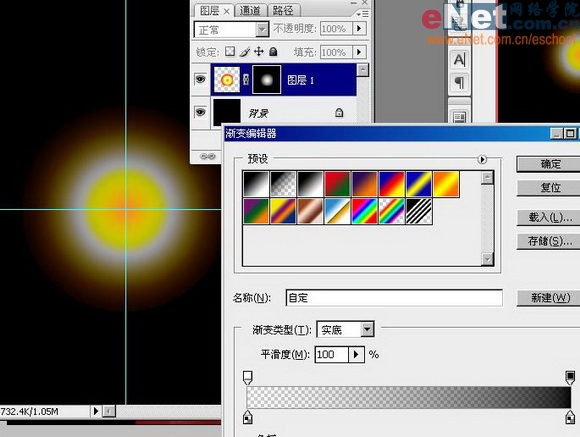This screenshot has height=437, width=580.
Task: Click the link layers icon at panel bottom
Action: pos(208,157)
